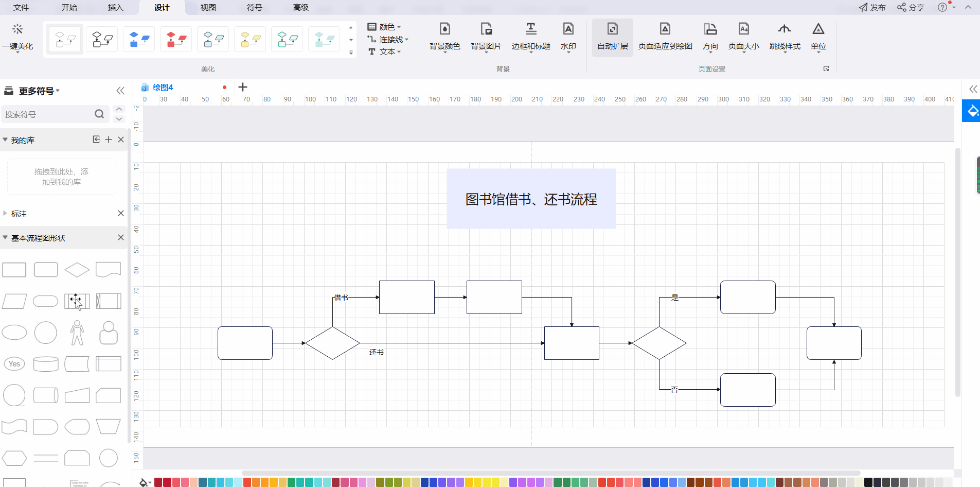The height and width of the screenshot is (487, 980).
Task: Pick the dark red palette swatch
Action: click(158, 482)
